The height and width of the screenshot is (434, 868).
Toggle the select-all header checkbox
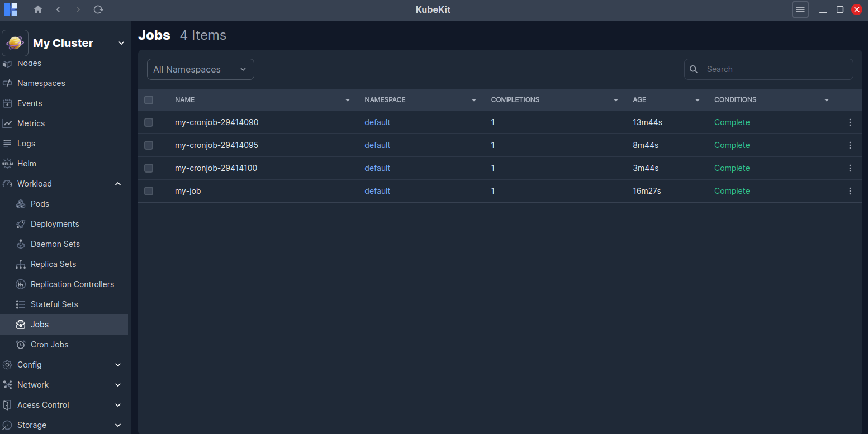(149, 100)
